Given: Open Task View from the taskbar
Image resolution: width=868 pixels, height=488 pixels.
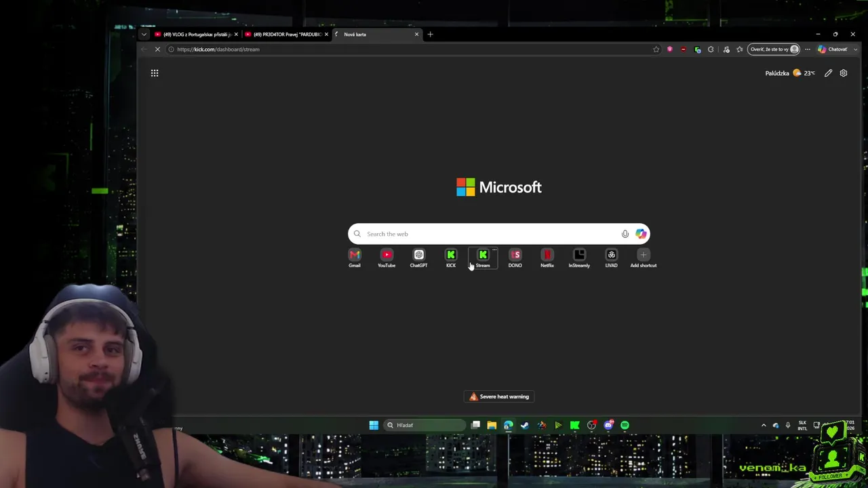Looking at the screenshot, I should pyautogui.click(x=475, y=425).
